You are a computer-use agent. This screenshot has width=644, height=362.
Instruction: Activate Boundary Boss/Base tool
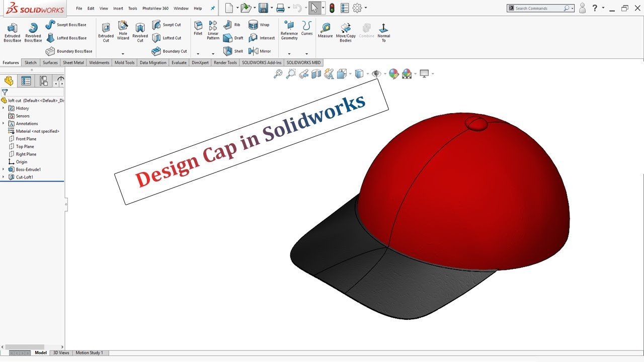click(x=69, y=51)
